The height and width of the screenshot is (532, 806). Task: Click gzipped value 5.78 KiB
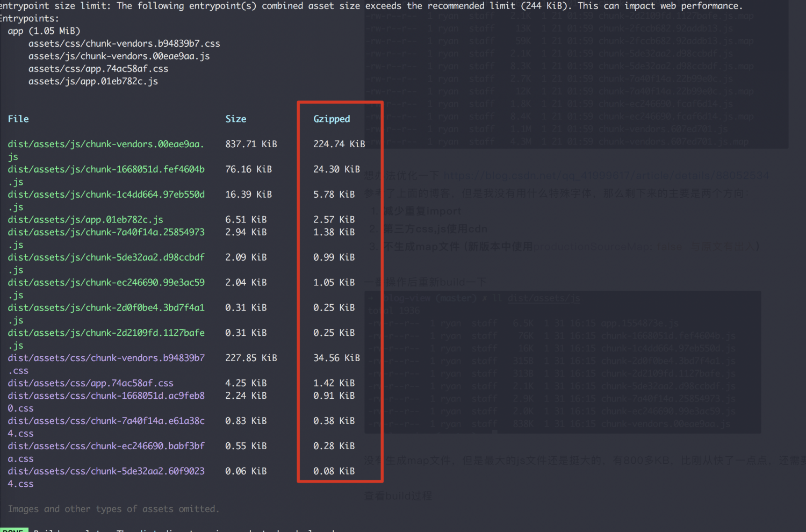pyautogui.click(x=334, y=195)
